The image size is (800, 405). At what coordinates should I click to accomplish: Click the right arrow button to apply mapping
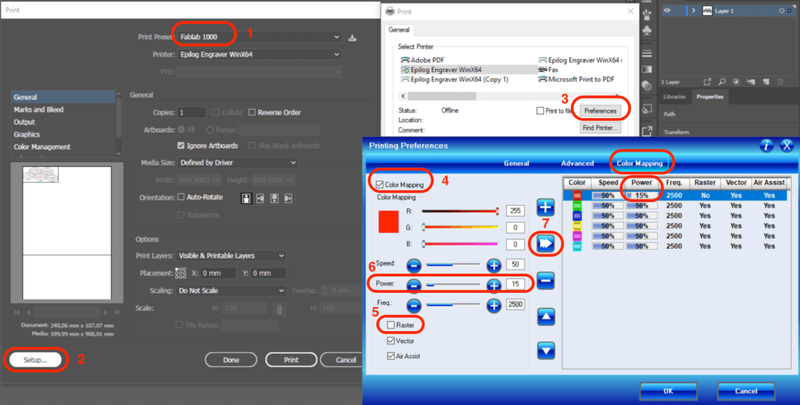coord(545,243)
